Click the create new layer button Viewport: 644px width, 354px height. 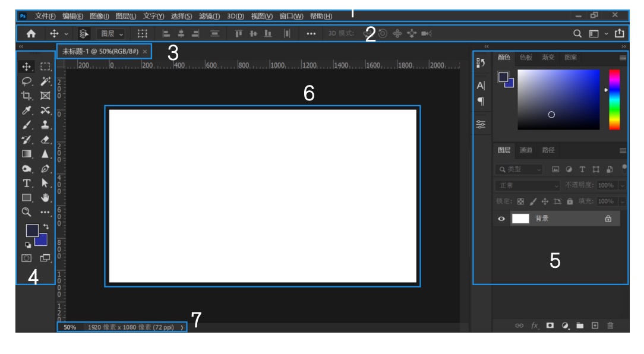pyautogui.click(x=595, y=325)
